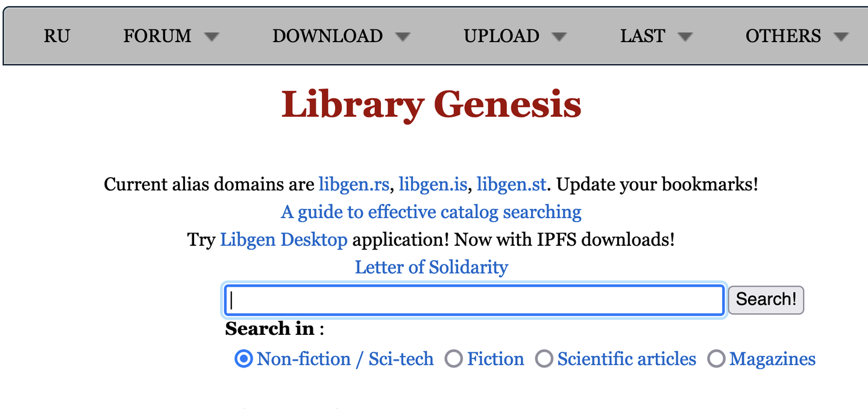Click inside the search input field
The height and width of the screenshot is (409, 868).
tap(473, 299)
